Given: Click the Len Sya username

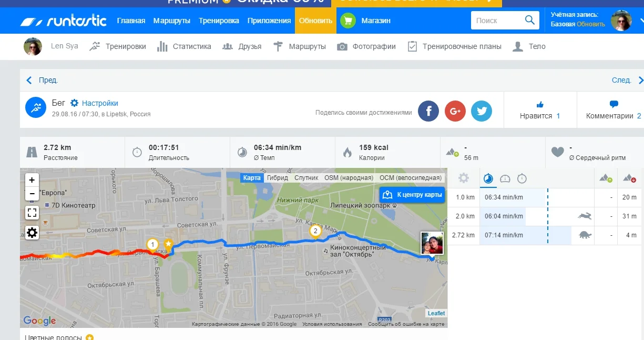Looking at the screenshot, I should click(x=65, y=46).
